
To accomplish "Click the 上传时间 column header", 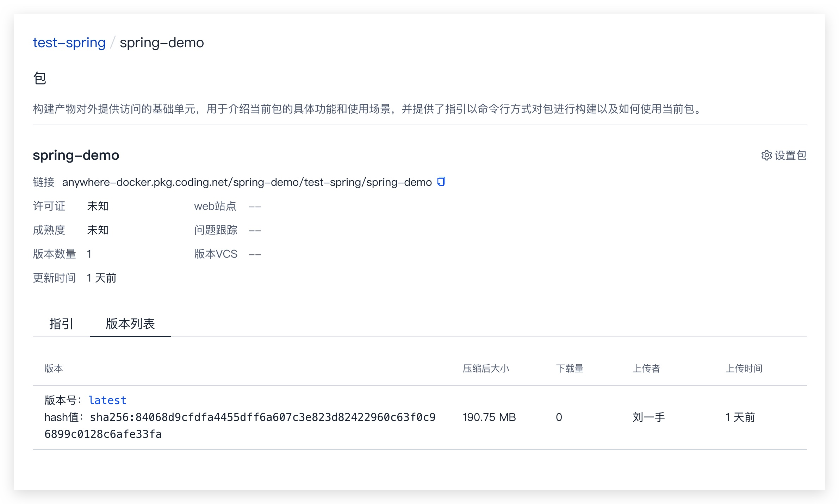I will pos(744,369).
